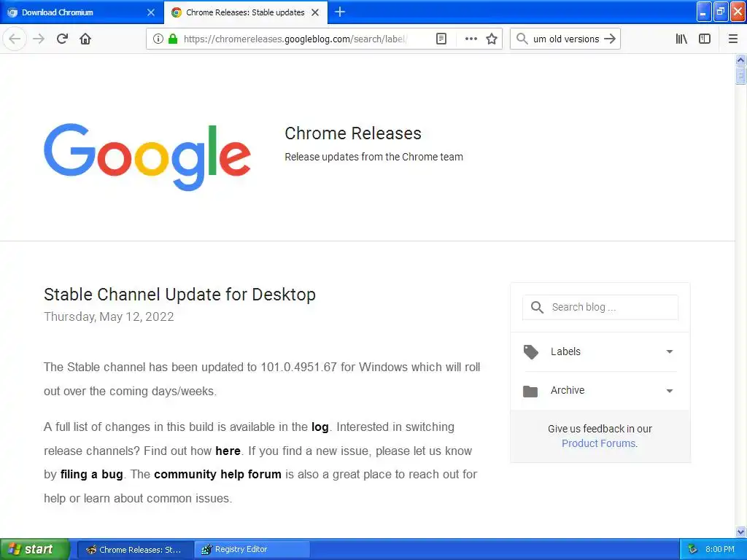This screenshot has width=747, height=560.
Task: Open the 'filing a bug' link
Action: [91, 474]
